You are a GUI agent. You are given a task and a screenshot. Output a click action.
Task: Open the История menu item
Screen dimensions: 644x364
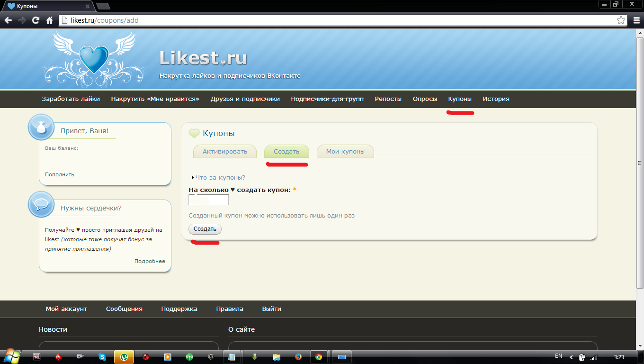click(x=496, y=99)
